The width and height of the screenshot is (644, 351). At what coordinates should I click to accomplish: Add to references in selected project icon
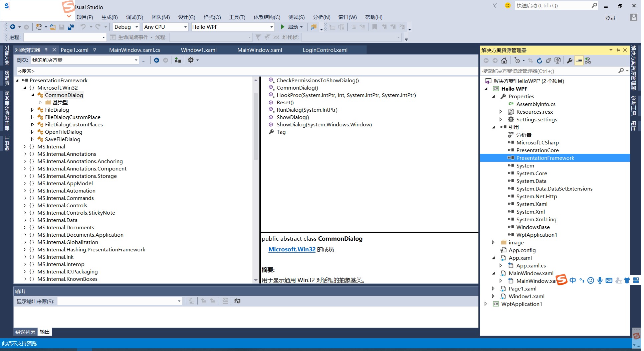click(x=178, y=60)
